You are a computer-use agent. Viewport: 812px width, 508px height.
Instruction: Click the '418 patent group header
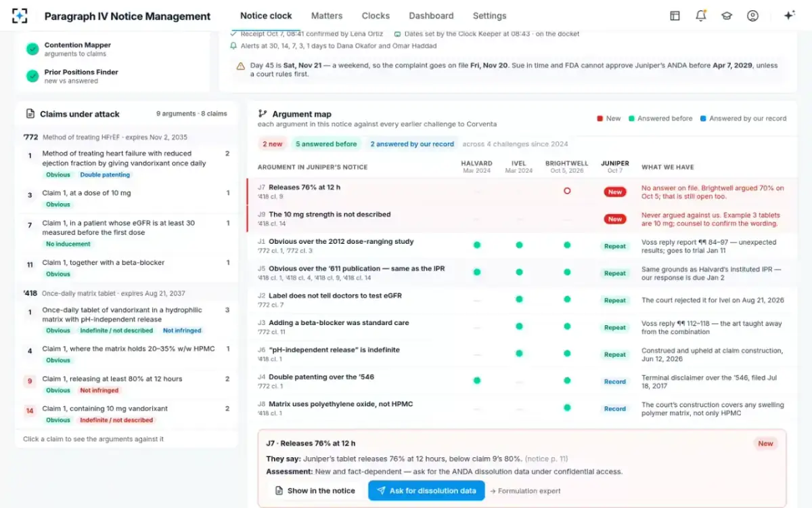coord(127,293)
